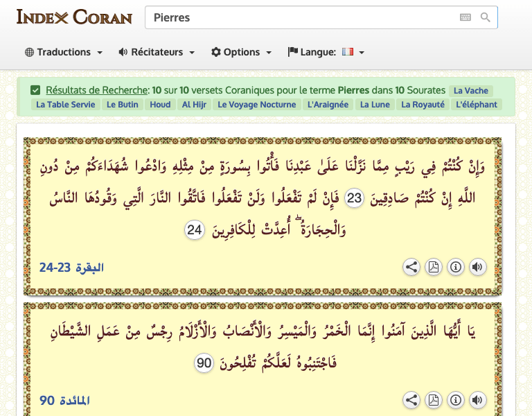Open the Langue flag selector

pos(326,52)
